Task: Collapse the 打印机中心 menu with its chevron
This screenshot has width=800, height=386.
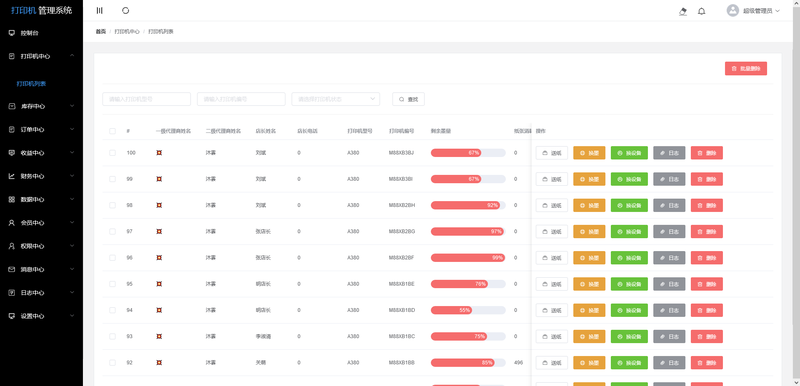Action: (x=72, y=55)
